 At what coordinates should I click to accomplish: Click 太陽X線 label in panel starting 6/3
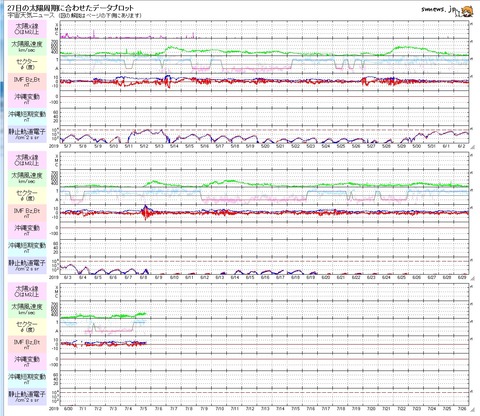pos(27,160)
